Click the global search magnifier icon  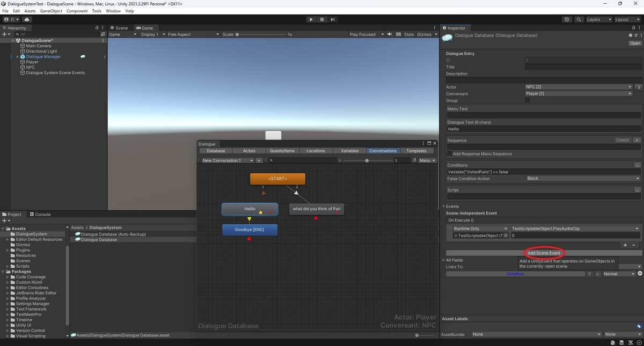pos(579,19)
